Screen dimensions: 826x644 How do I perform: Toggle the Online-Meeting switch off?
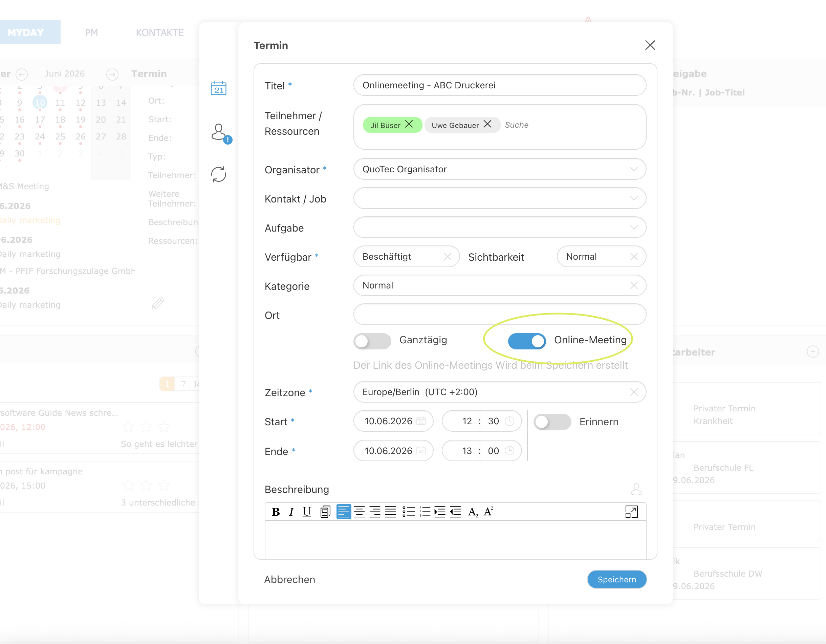pos(527,341)
